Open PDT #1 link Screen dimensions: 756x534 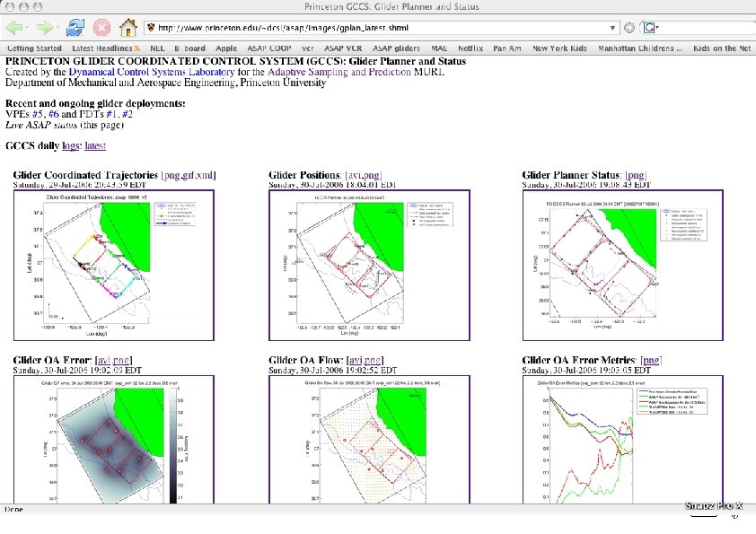pos(111,114)
